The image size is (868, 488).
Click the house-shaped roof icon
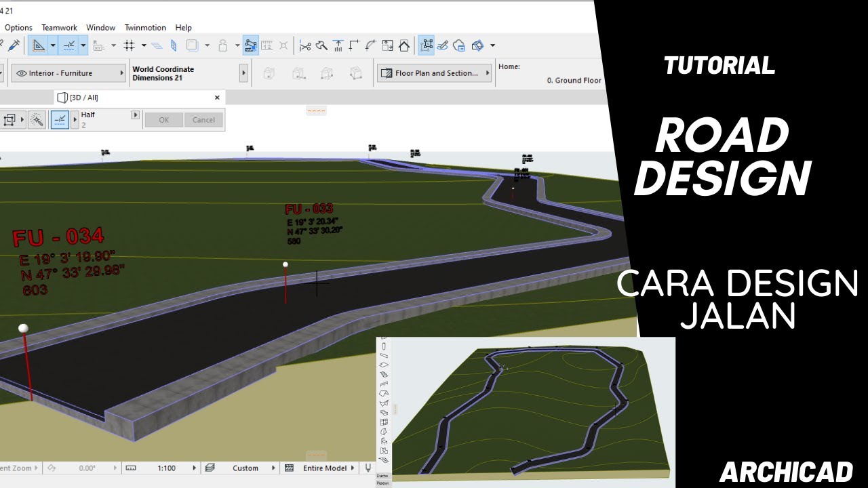[404, 45]
